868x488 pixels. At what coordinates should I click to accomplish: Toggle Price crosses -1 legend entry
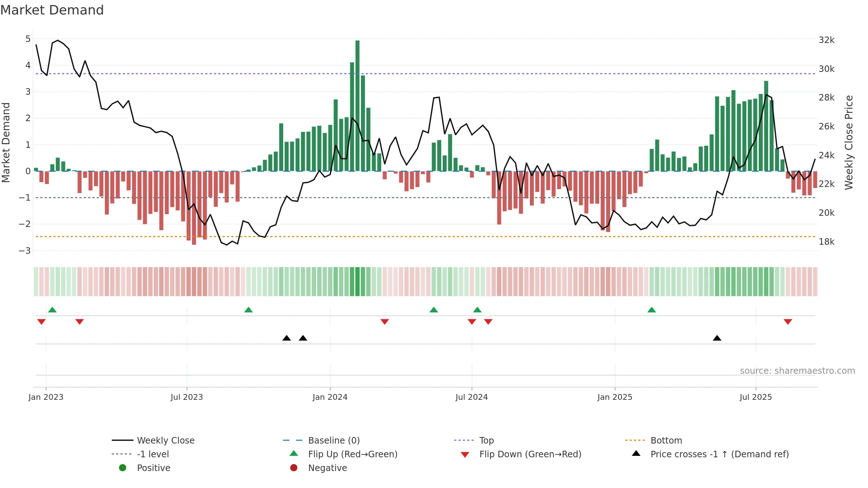pos(710,454)
